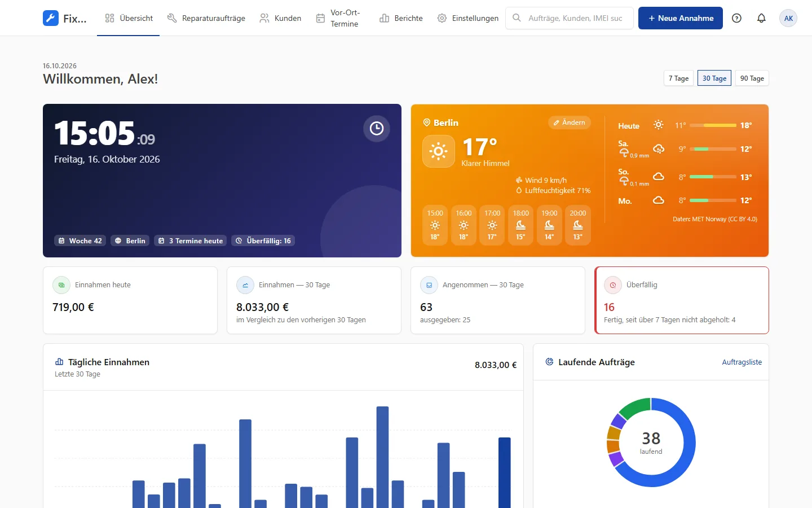Open the Reparaturaufträge tab
Image resolution: width=812 pixels, height=508 pixels.
click(206, 18)
